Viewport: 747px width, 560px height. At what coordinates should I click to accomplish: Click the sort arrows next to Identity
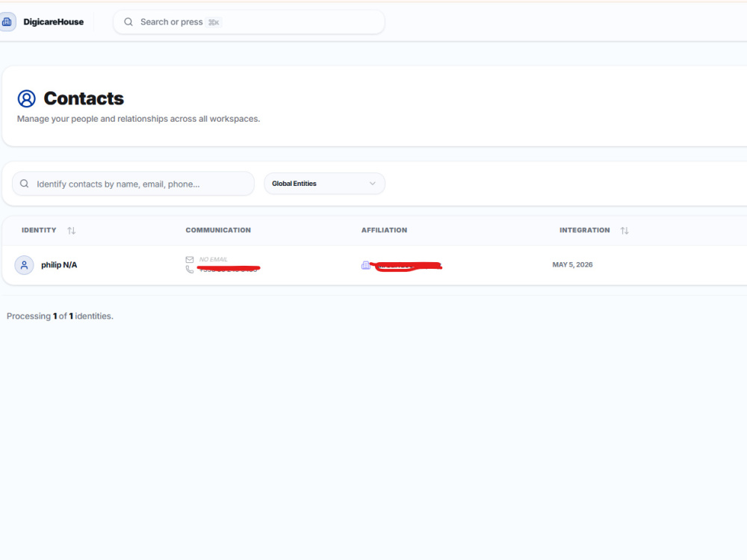72,231
